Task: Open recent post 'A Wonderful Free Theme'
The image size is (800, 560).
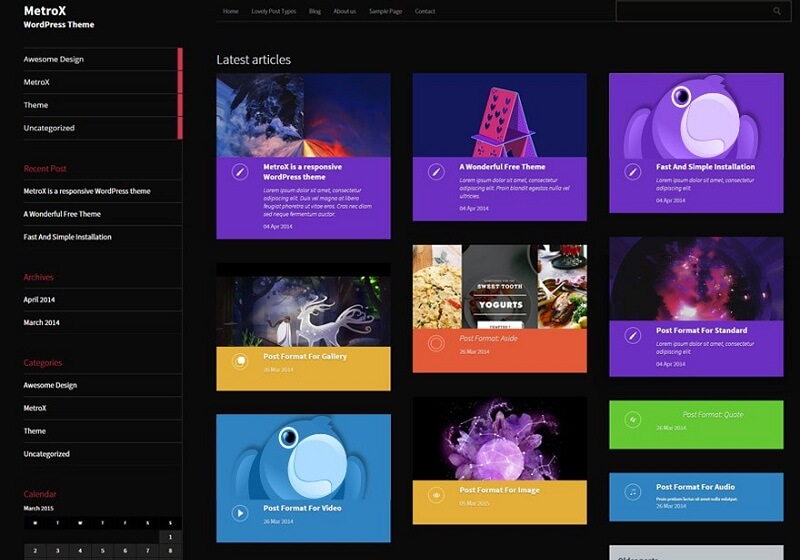Action: coord(62,214)
